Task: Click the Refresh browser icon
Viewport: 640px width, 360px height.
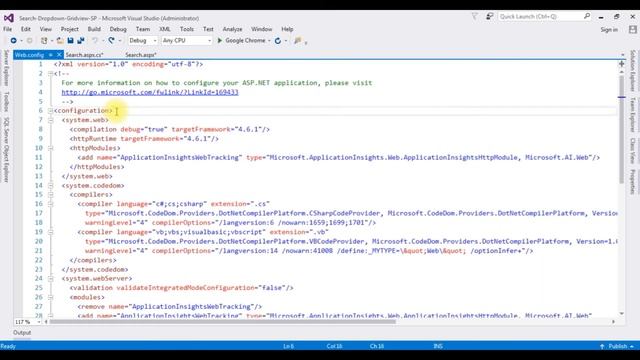Action: (x=278, y=40)
